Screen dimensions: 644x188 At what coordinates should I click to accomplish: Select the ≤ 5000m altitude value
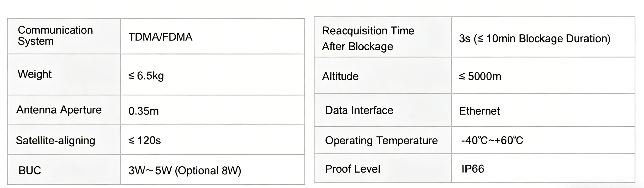click(480, 76)
